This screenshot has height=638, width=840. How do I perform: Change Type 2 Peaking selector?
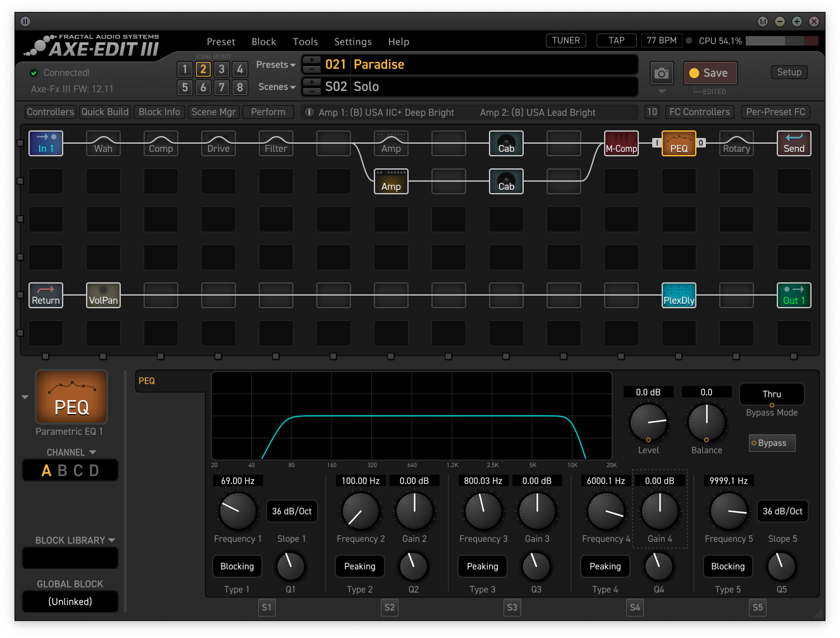click(360, 566)
